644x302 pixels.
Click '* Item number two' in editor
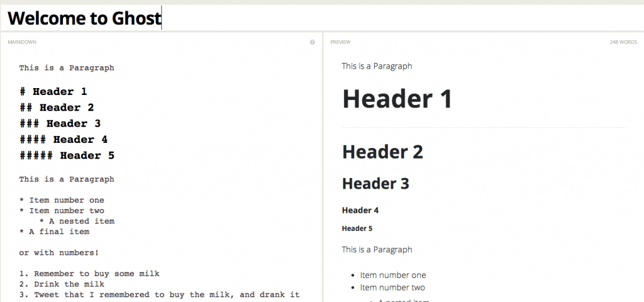pos(62,211)
